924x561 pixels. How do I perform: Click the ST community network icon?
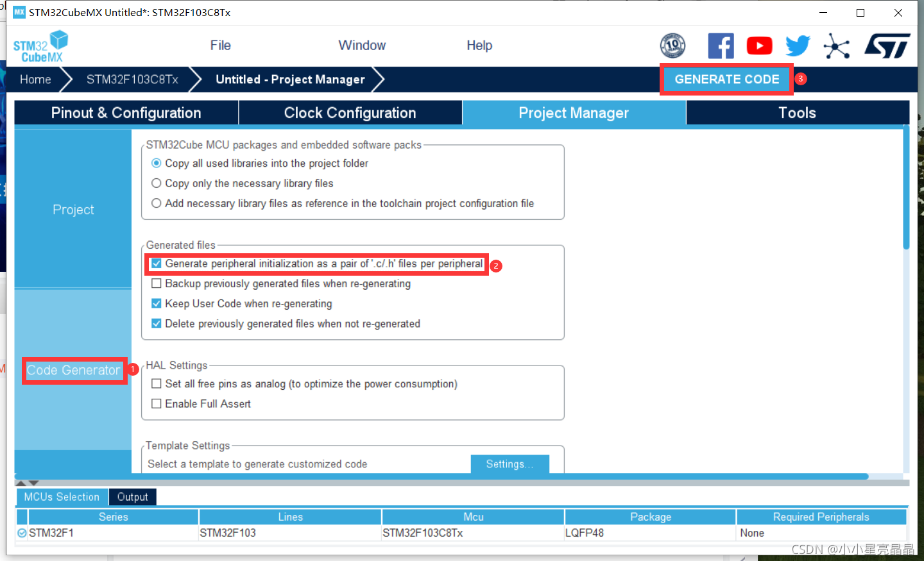tap(836, 46)
